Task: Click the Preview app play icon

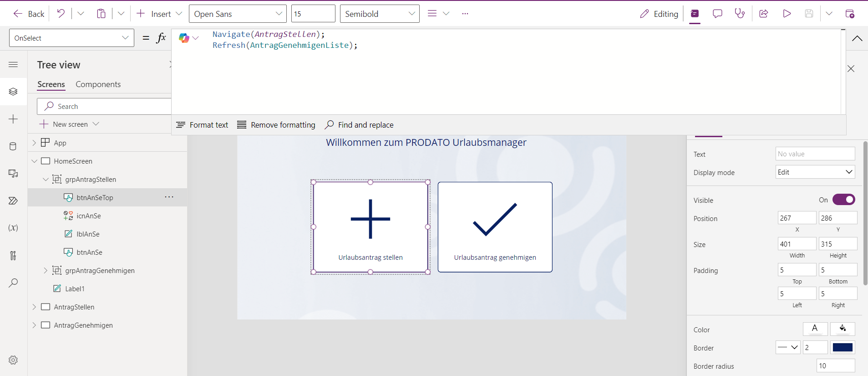Action: (x=787, y=14)
